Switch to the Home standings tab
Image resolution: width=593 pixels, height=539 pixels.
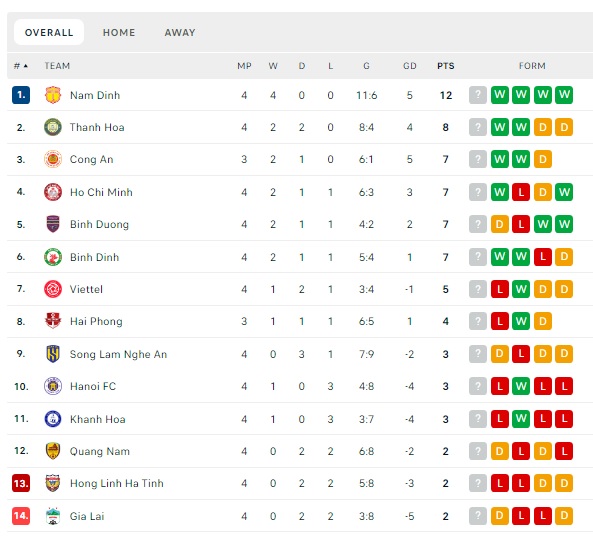pyautogui.click(x=119, y=33)
